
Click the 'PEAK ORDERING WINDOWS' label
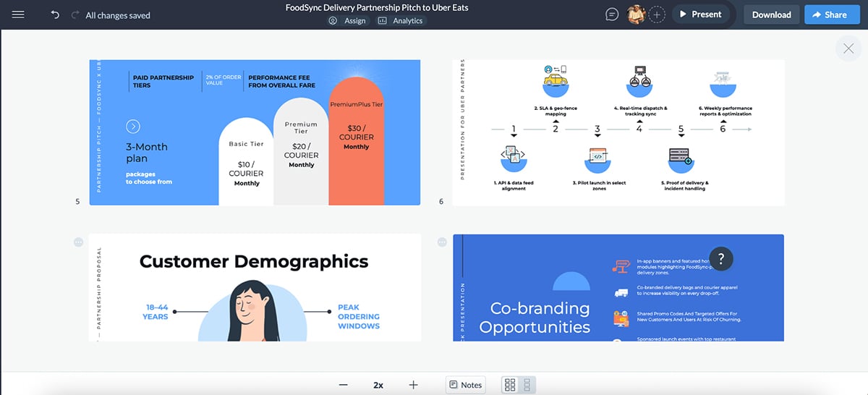(x=359, y=317)
